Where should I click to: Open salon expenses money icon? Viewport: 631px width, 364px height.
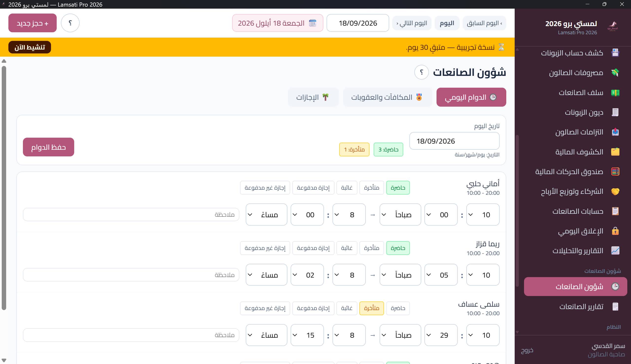pyautogui.click(x=615, y=73)
